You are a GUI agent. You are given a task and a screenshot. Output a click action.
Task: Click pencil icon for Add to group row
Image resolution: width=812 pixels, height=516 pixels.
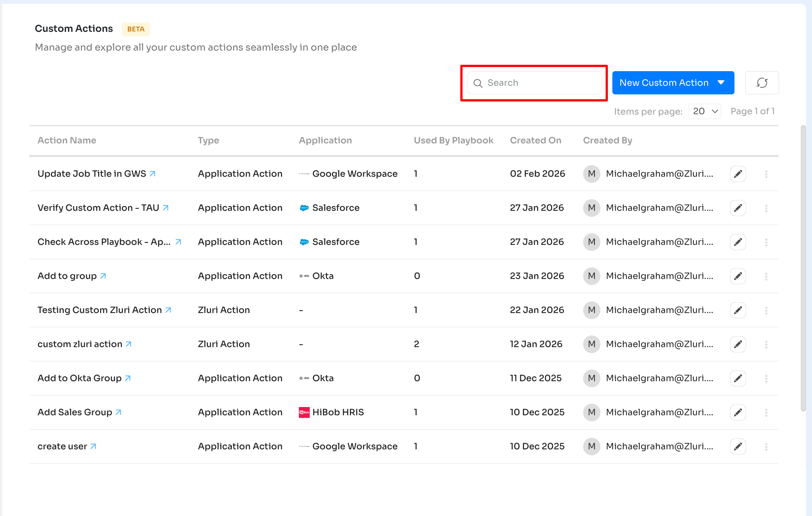pyautogui.click(x=737, y=276)
